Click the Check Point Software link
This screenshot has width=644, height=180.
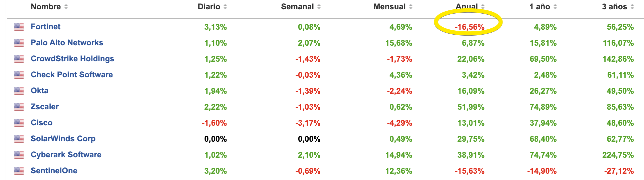coord(72,75)
